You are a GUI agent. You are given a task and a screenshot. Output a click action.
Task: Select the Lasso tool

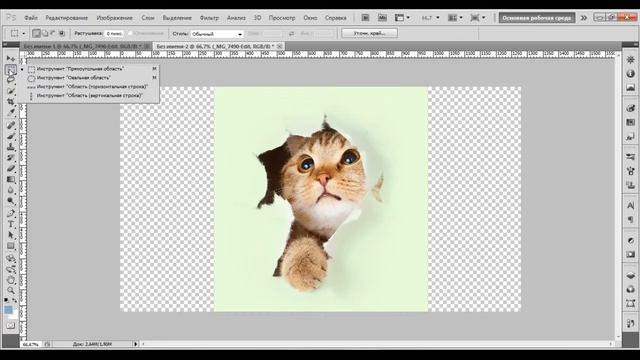click(x=11, y=80)
